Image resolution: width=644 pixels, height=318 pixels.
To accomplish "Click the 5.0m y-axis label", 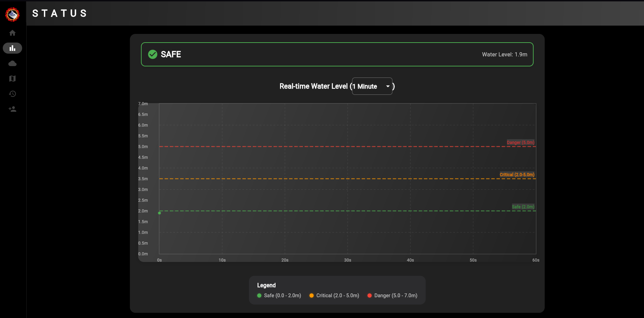I will click(x=143, y=147).
